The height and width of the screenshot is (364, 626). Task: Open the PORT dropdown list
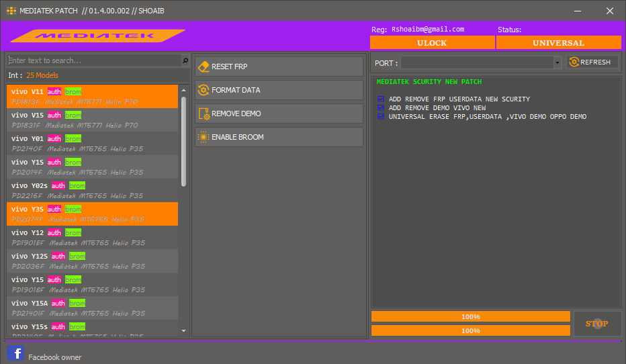click(557, 62)
